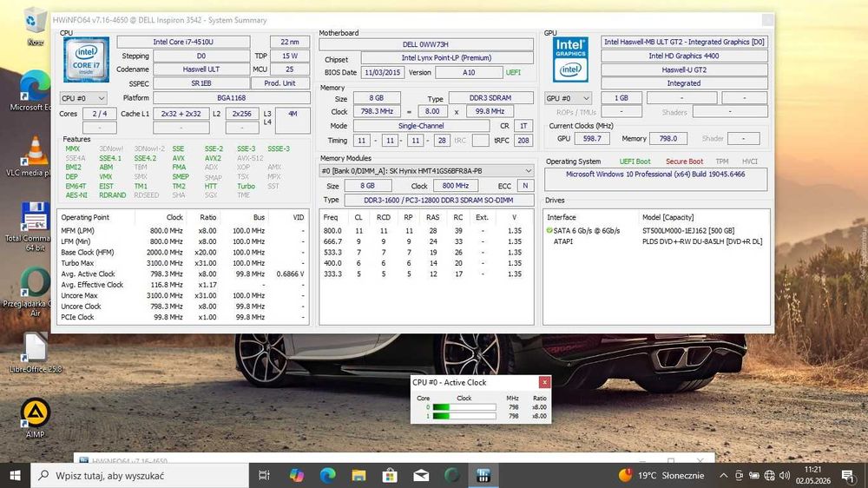Screen dimensions: 868x488
Task: Open File Explorer from the taskbar
Action: point(358,475)
